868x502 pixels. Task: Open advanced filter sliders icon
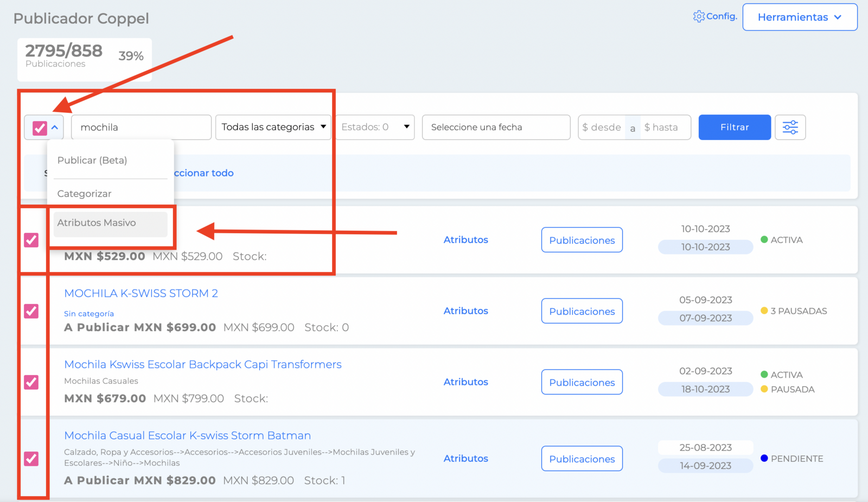(790, 127)
